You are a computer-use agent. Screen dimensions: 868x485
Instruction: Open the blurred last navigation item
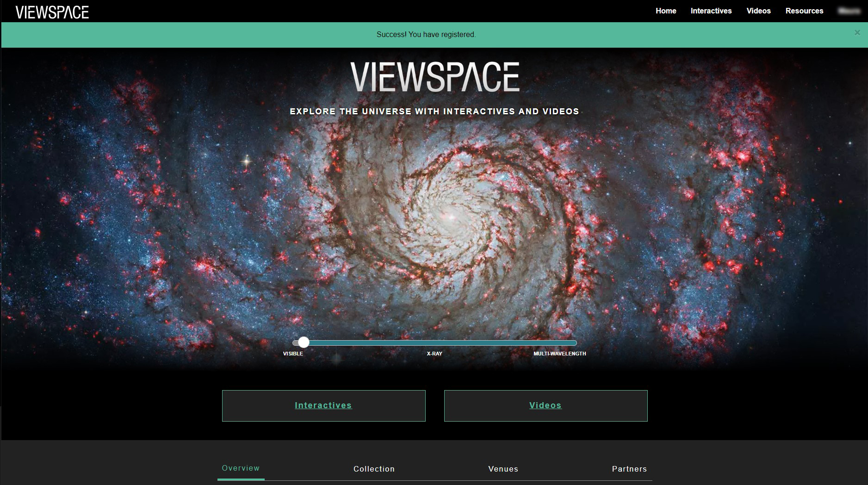coord(849,11)
